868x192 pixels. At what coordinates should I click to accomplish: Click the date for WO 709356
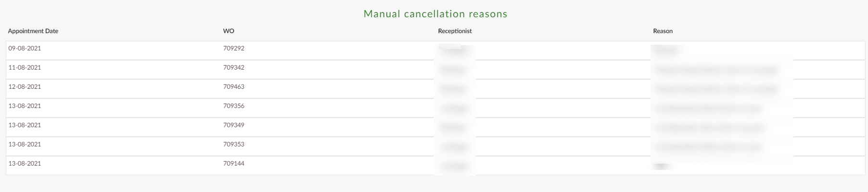[25, 106]
